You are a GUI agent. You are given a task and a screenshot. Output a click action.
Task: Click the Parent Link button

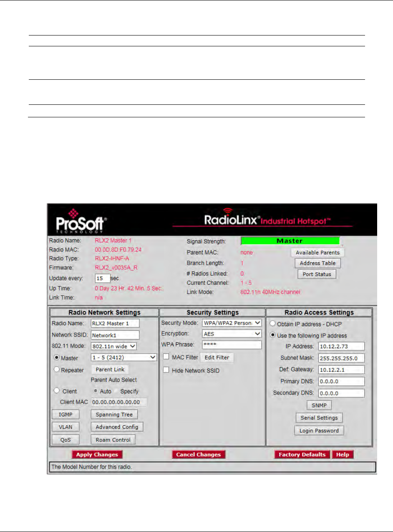point(110,370)
